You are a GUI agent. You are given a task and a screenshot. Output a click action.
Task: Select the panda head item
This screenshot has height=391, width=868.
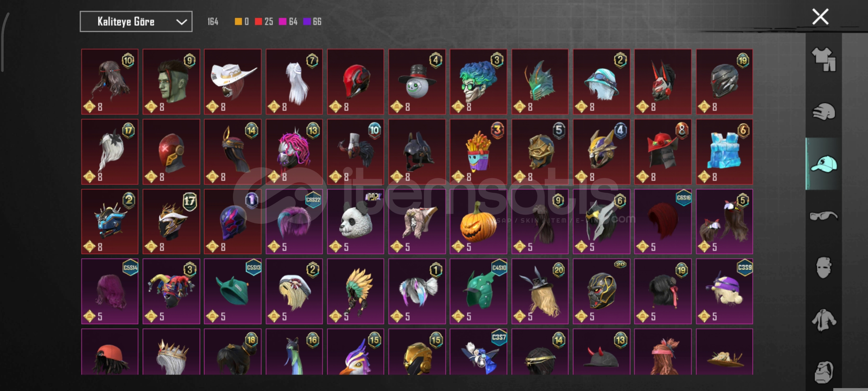(356, 222)
